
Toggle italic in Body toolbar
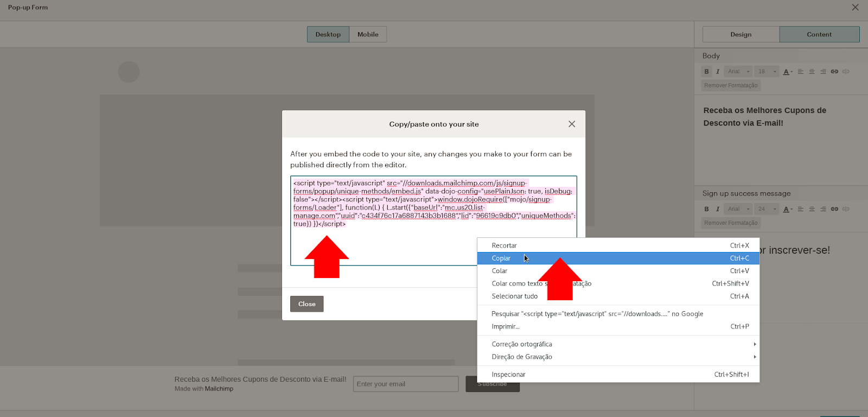(x=718, y=72)
